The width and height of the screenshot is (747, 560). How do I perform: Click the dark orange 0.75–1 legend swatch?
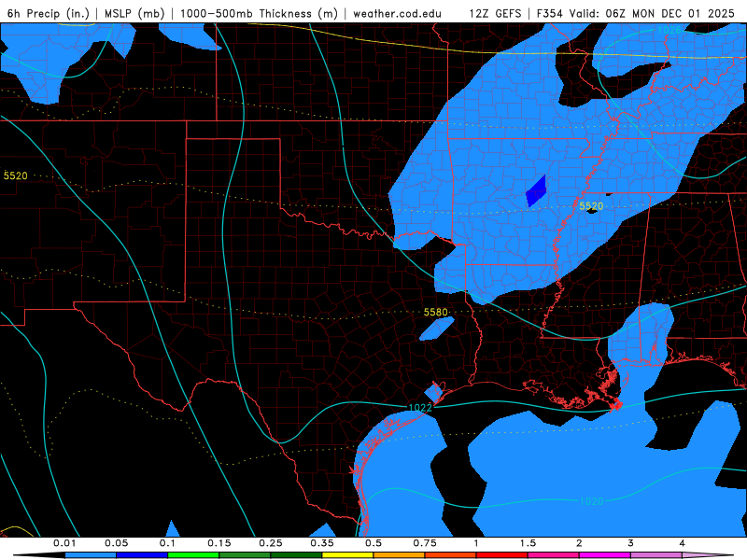click(x=451, y=555)
